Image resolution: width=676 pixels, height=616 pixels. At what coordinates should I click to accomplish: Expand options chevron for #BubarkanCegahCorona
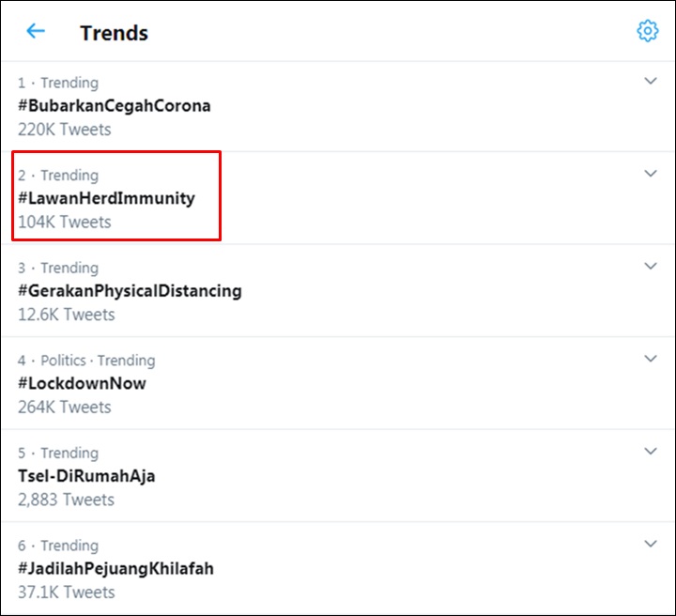tap(650, 82)
